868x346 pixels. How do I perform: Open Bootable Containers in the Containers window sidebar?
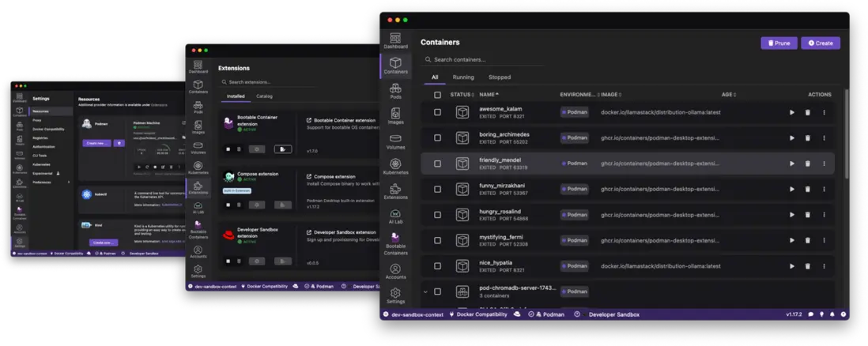pos(395,243)
